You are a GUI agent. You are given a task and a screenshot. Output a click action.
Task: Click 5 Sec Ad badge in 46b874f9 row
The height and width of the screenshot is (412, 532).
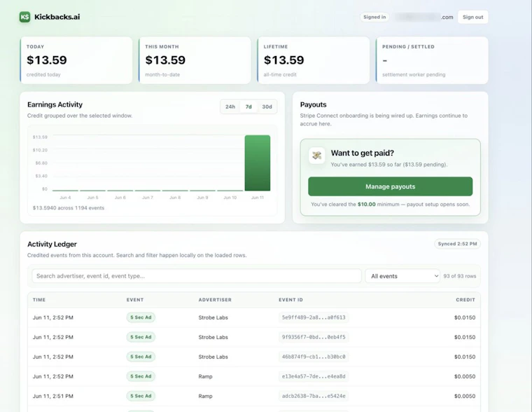pyautogui.click(x=141, y=357)
